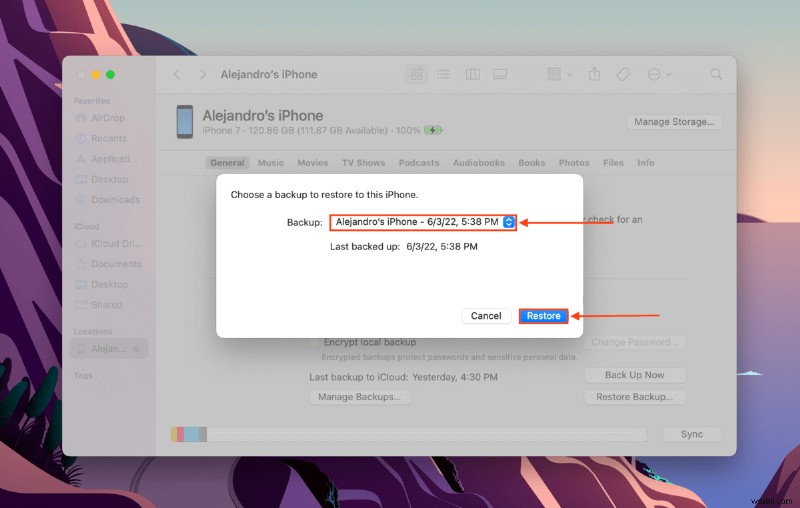Open Shared in the sidebar
Image resolution: width=800 pixels, height=508 pixels.
coord(106,304)
